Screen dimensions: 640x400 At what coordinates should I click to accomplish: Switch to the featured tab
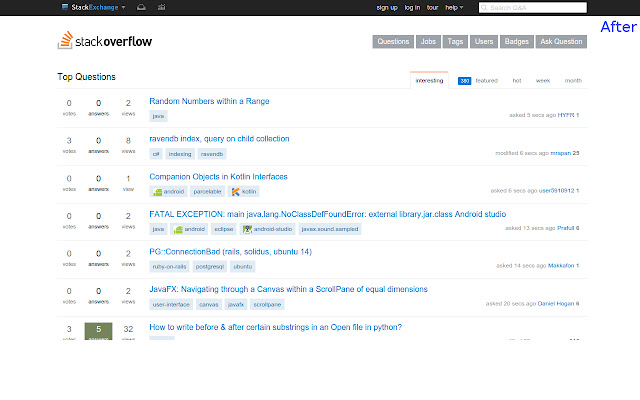487,80
